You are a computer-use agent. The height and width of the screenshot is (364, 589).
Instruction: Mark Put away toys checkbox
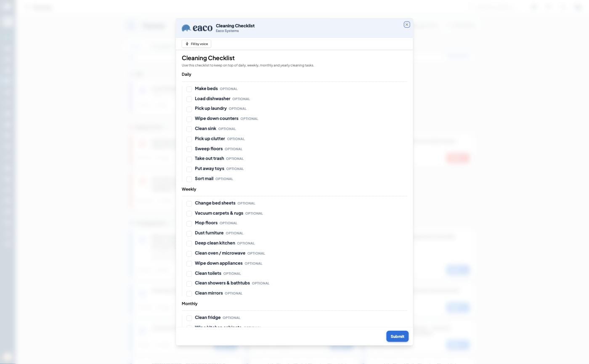tap(189, 169)
